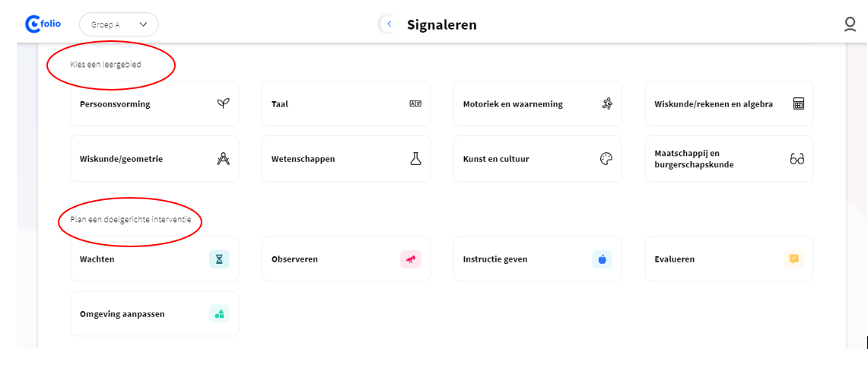Click the shapes icon on Omgeving aanpassen
The image size is (868, 375).
(219, 313)
